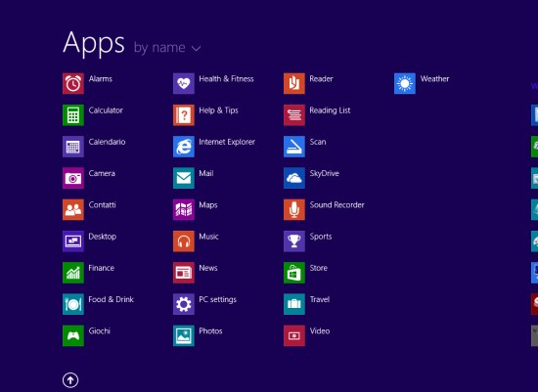Expand the 'by name' sort dropdown
The image size is (538, 392).
[x=167, y=48]
